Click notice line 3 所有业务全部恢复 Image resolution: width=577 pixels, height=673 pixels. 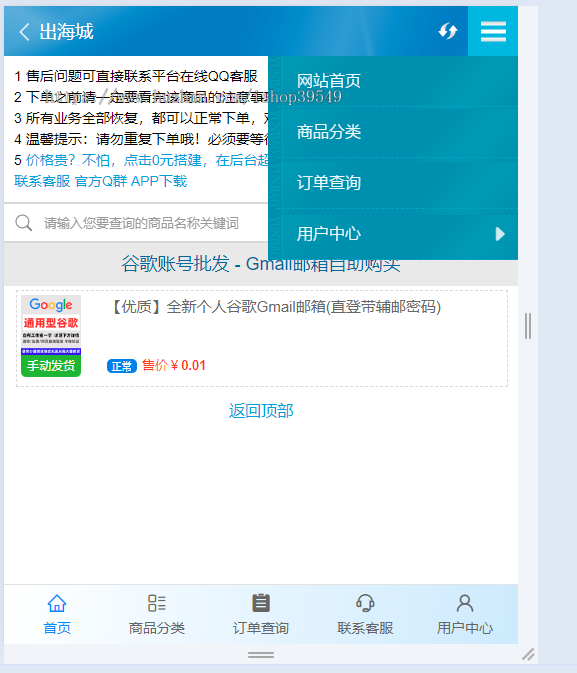tap(141, 118)
